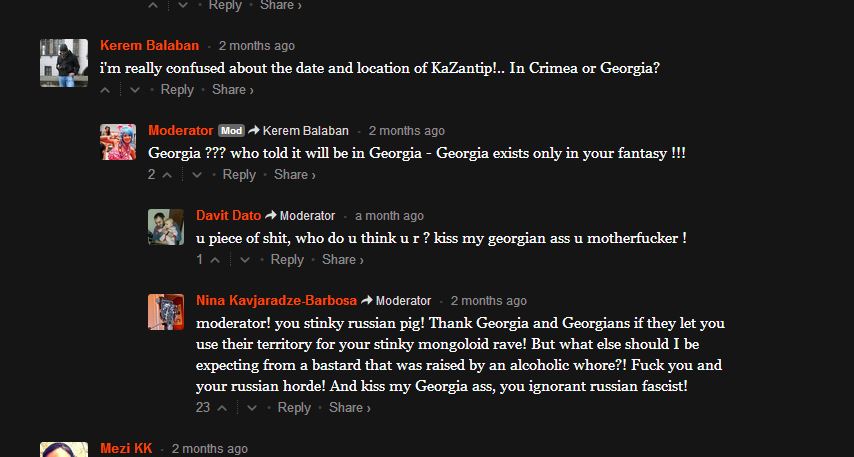Open Kerem Balaban's profile name link
The height and width of the screenshot is (457, 854).
[x=149, y=45]
